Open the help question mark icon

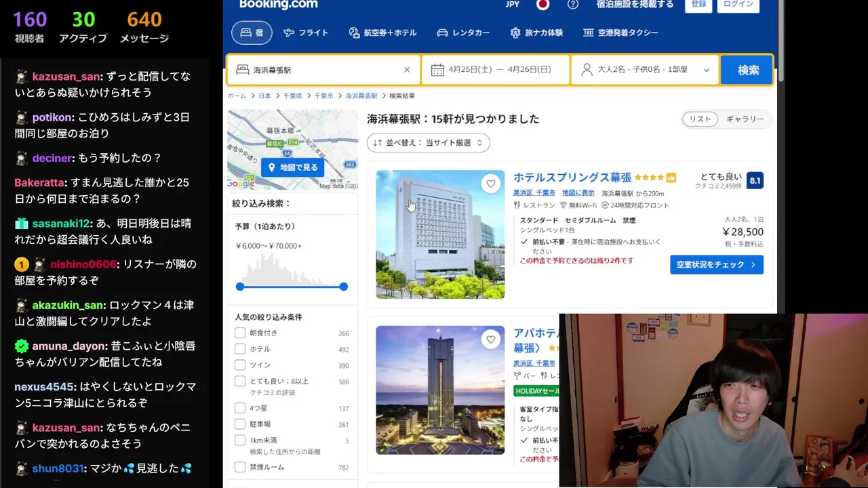pyautogui.click(x=573, y=5)
